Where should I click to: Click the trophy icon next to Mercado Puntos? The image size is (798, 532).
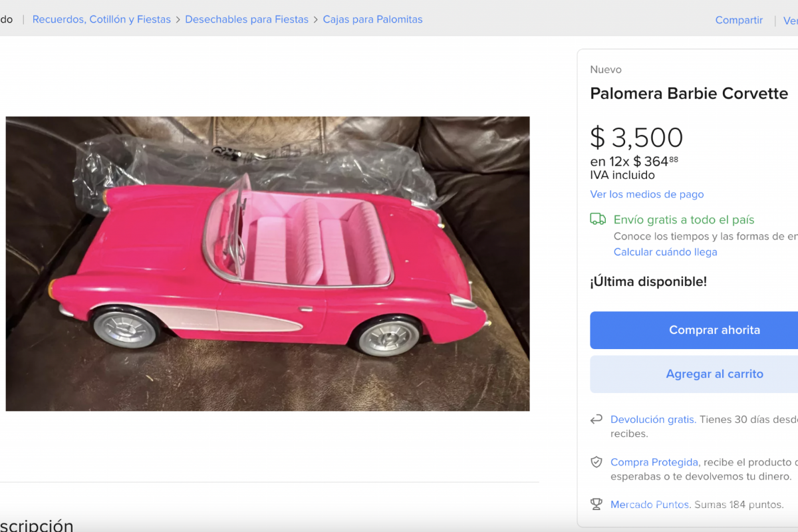point(597,504)
